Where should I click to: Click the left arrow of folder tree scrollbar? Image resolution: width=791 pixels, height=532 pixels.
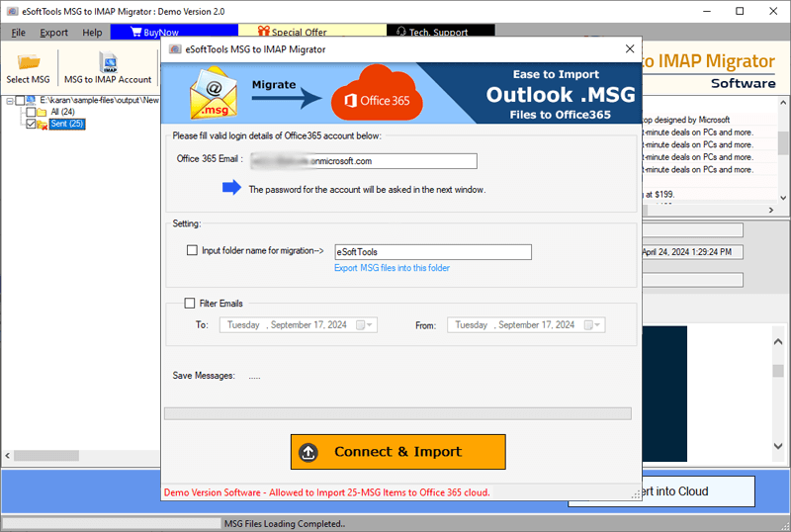(x=7, y=456)
